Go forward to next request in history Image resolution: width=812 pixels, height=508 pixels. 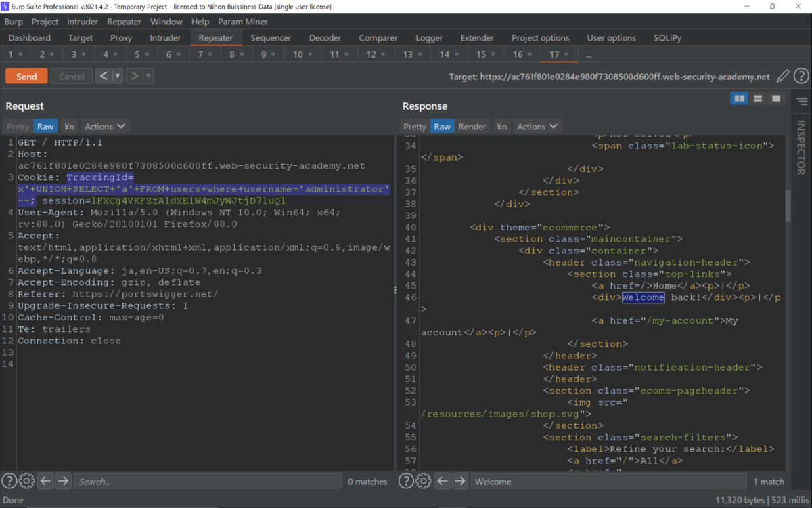[x=134, y=76]
